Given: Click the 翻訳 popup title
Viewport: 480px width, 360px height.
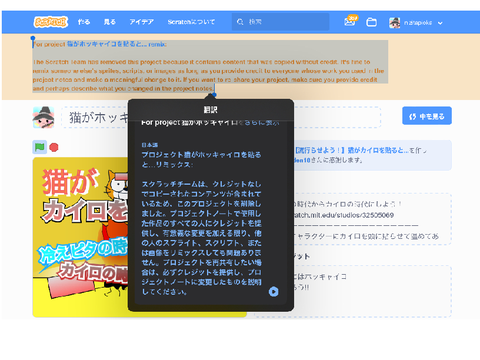Looking at the screenshot, I should [211, 110].
